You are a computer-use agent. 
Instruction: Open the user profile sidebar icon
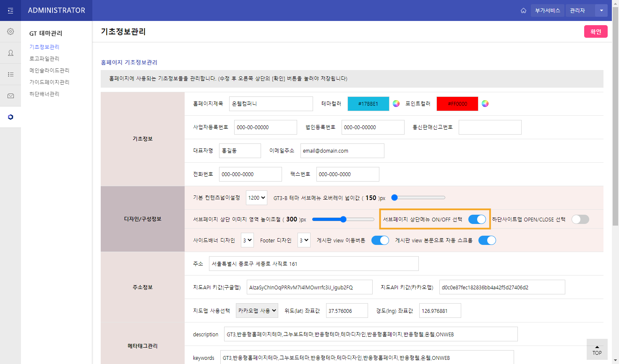(x=10, y=53)
